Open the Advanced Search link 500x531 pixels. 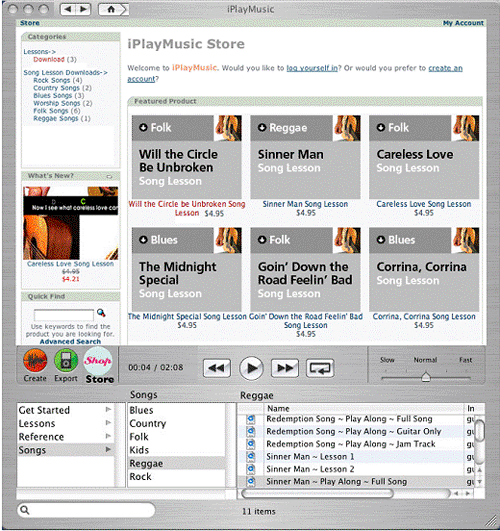click(70, 341)
